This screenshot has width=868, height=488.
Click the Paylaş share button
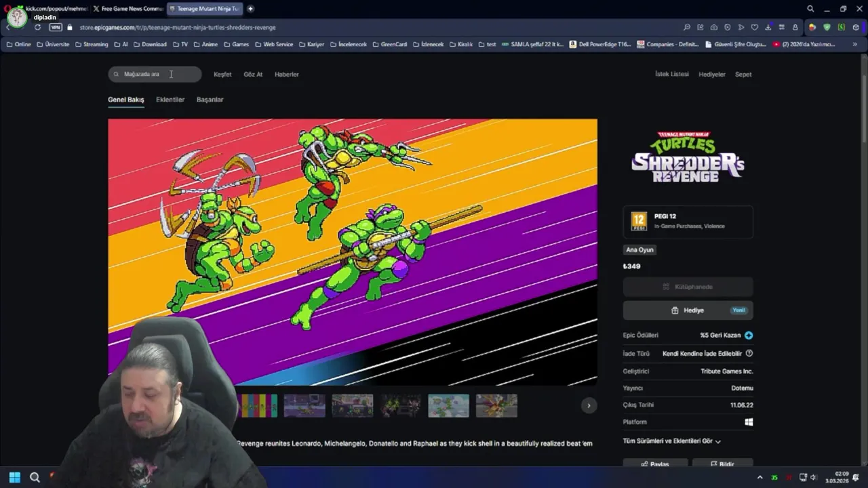[x=655, y=464]
